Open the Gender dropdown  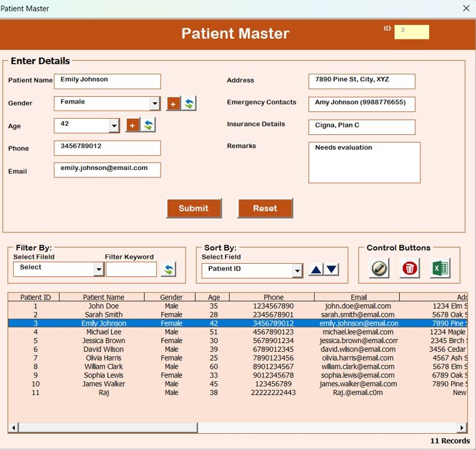pyautogui.click(x=155, y=104)
